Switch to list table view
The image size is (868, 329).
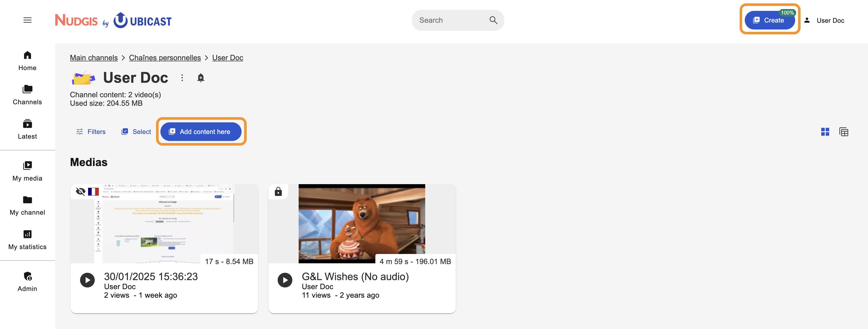(844, 132)
